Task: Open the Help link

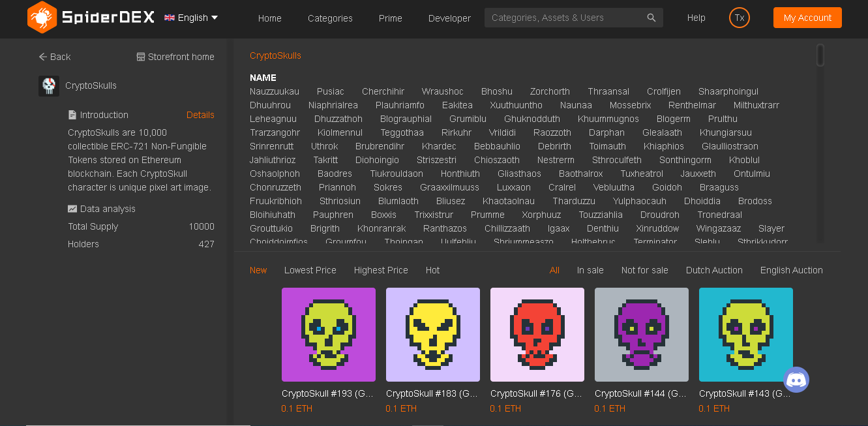Action: pyautogui.click(x=696, y=18)
